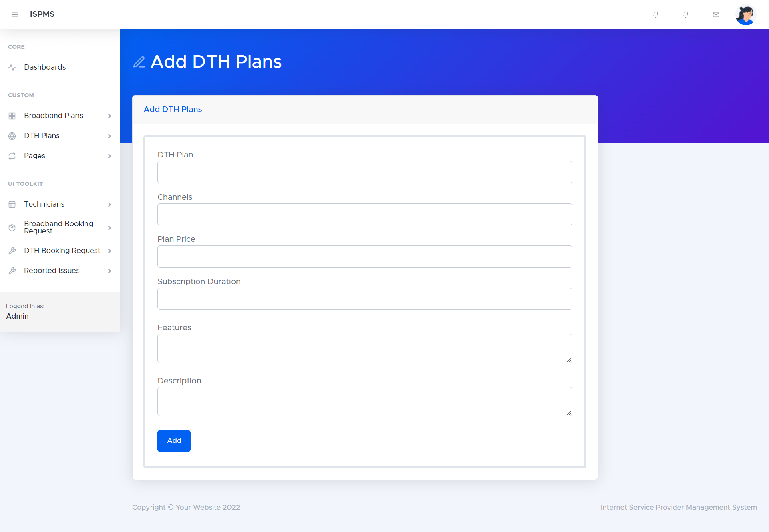The image size is (769, 532).
Task: Click the Reported Issues sidebar icon
Action: pyautogui.click(x=13, y=270)
